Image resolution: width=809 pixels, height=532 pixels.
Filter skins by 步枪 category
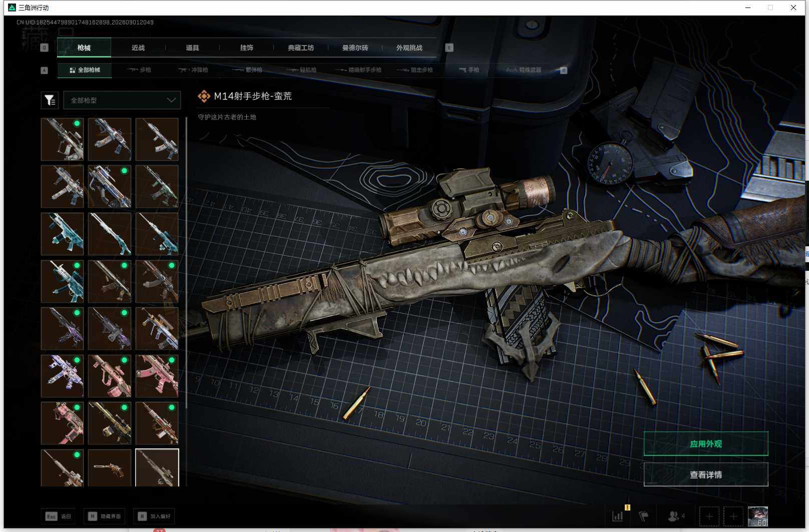click(139, 70)
